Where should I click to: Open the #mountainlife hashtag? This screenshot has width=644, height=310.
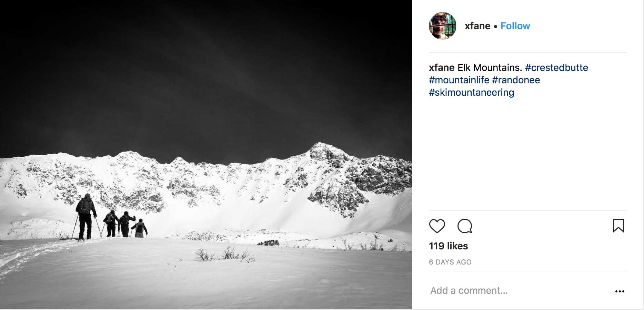pos(459,80)
